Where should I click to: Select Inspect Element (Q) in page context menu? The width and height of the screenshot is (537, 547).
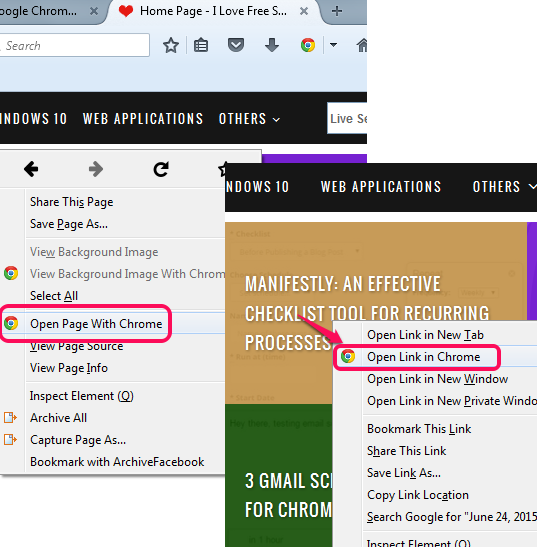82,396
